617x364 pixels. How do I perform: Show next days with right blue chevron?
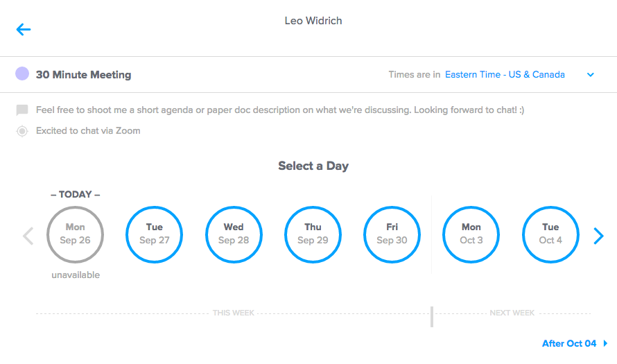598,236
